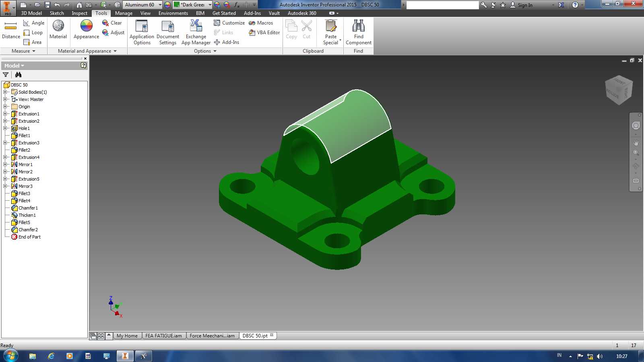Switch to the Sketch ribbon tab
The width and height of the screenshot is (644, 362).
57,13
